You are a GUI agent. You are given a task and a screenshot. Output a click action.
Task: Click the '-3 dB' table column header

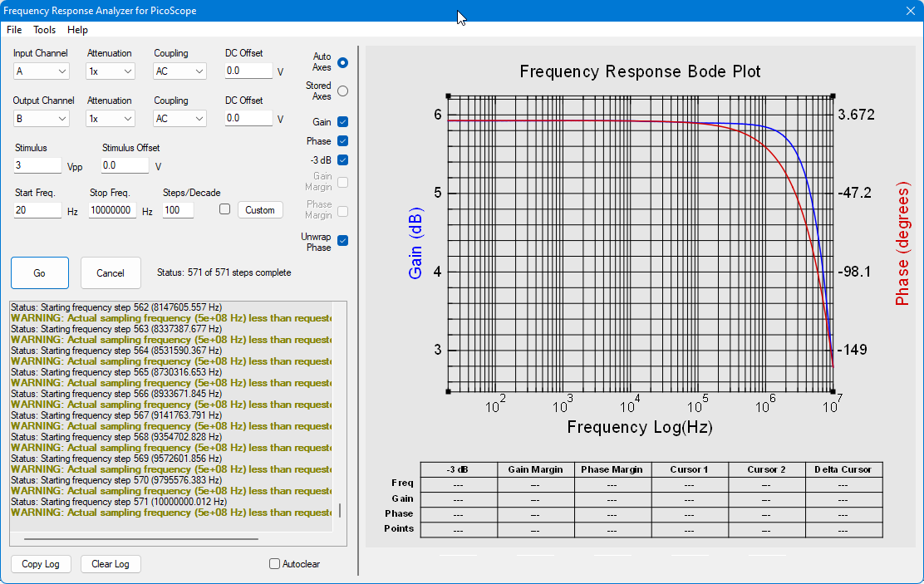[x=459, y=469]
